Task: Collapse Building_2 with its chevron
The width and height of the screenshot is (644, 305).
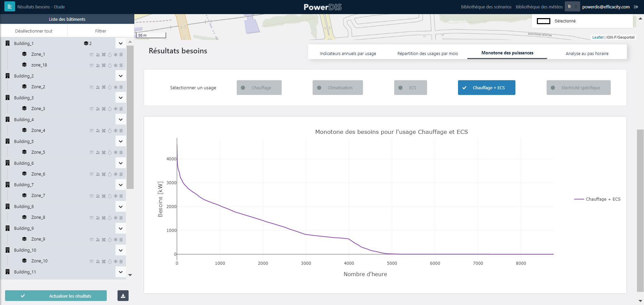Action: click(121, 76)
